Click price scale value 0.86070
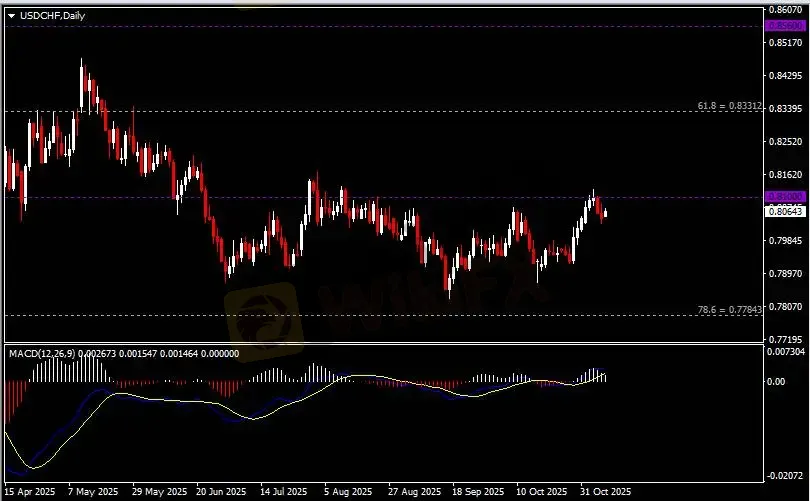The width and height of the screenshot is (810, 501). [x=786, y=9]
